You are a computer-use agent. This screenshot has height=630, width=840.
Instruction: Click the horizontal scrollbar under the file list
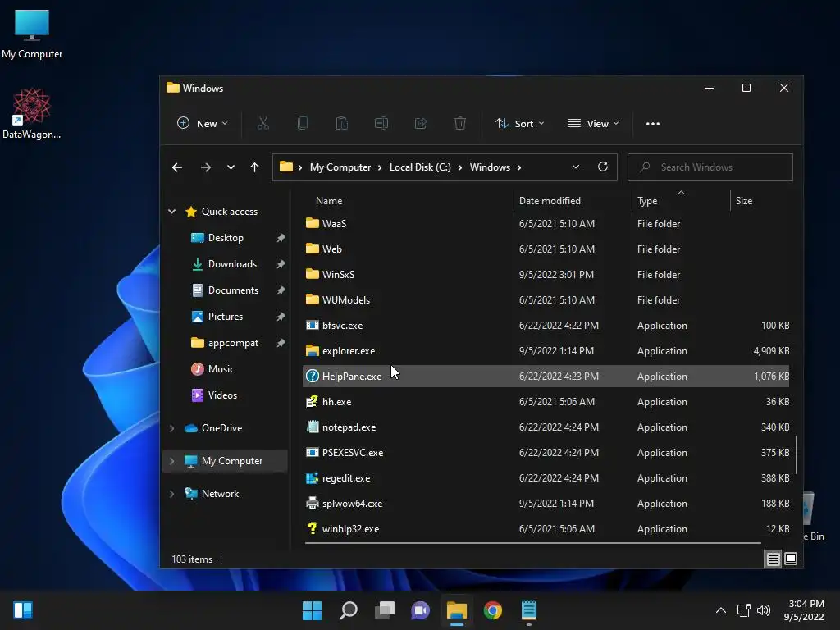click(x=532, y=543)
